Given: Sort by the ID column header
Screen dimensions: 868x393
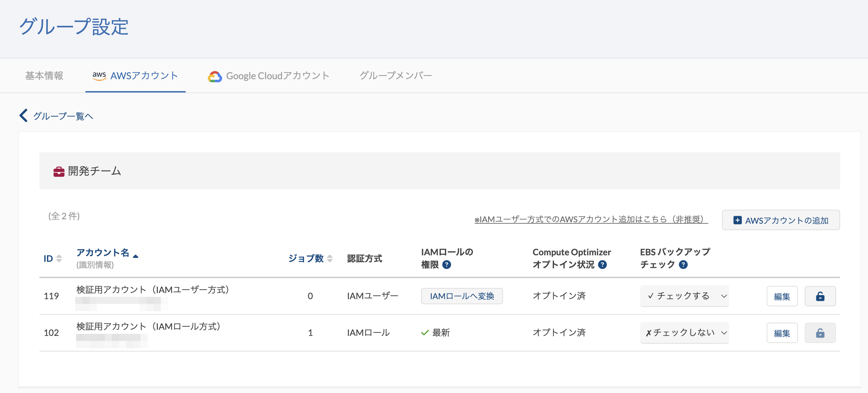Looking at the screenshot, I should point(48,258).
